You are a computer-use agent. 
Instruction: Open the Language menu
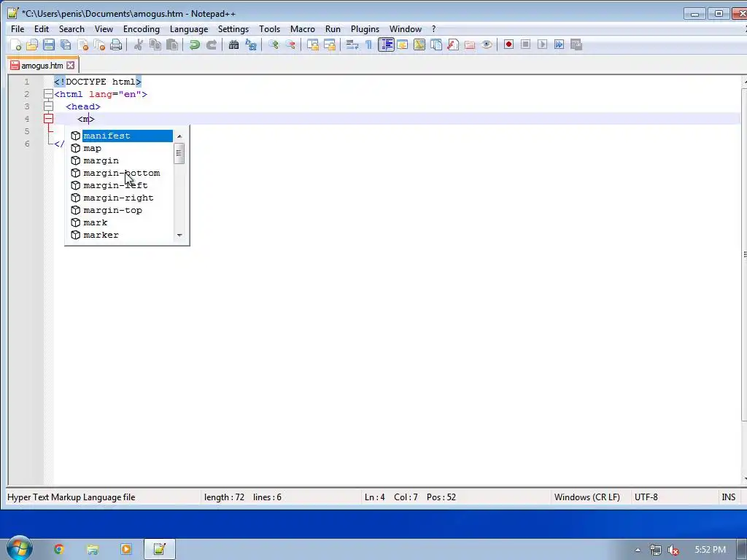(x=189, y=29)
